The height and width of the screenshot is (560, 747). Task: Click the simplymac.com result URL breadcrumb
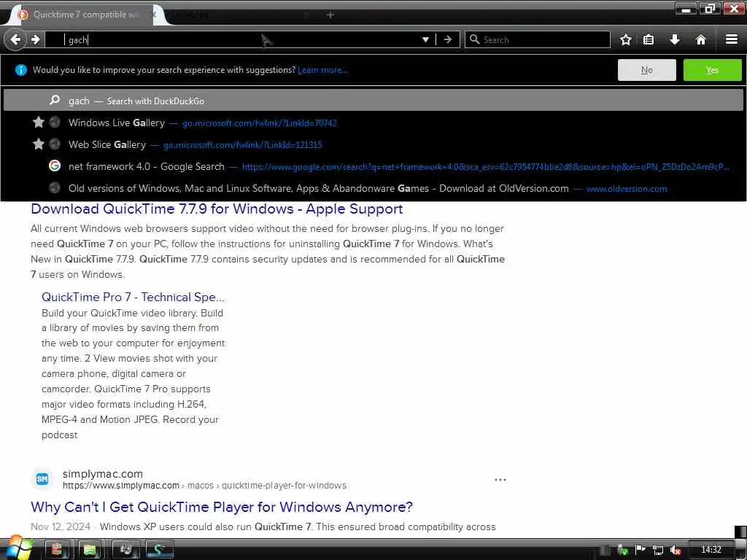(204, 486)
